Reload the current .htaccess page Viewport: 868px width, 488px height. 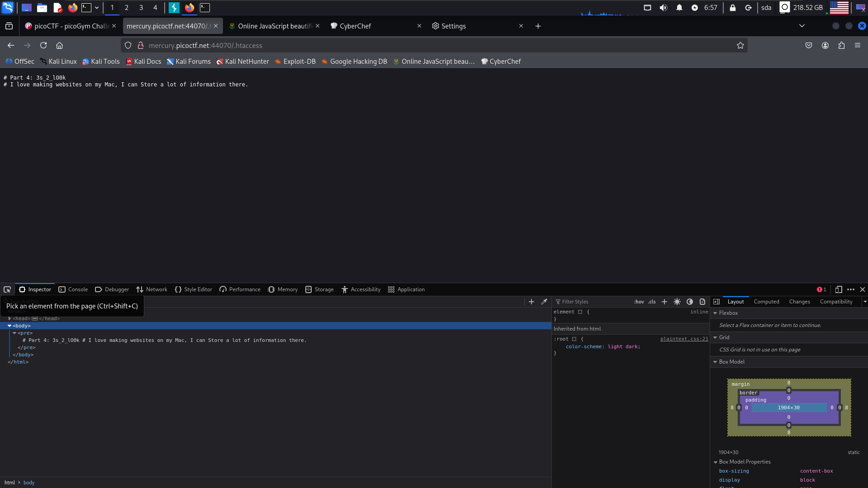(43, 45)
